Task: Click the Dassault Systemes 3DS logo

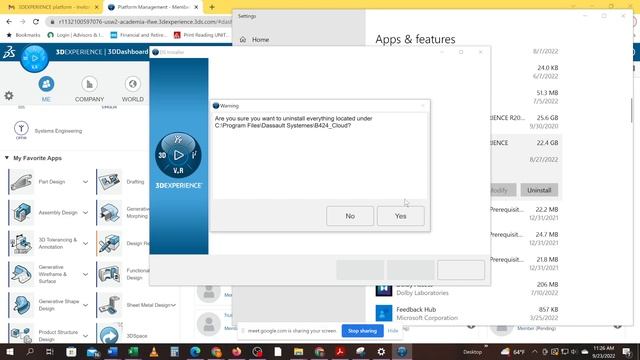Action: click(9, 52)
